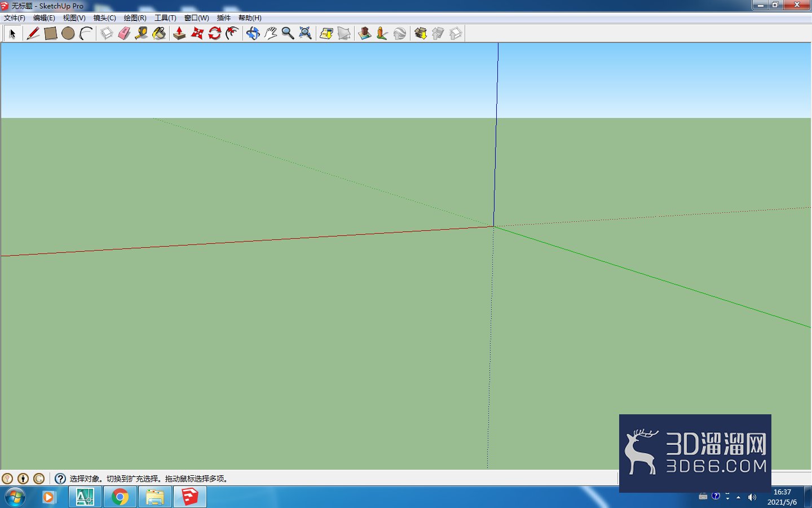Image resolution: width=812 pixels, height=508 pixels.
Task: Open the Windows Start menu
Action: point(15,497)
